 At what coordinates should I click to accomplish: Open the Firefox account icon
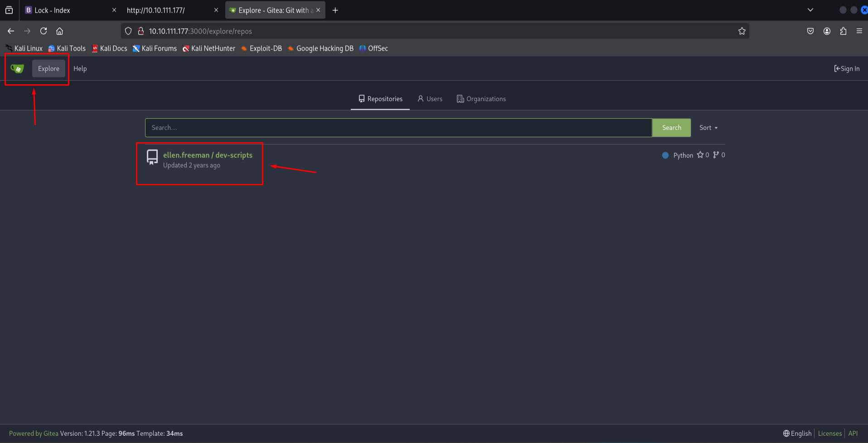pyautogui.click(x=827, y=31)
